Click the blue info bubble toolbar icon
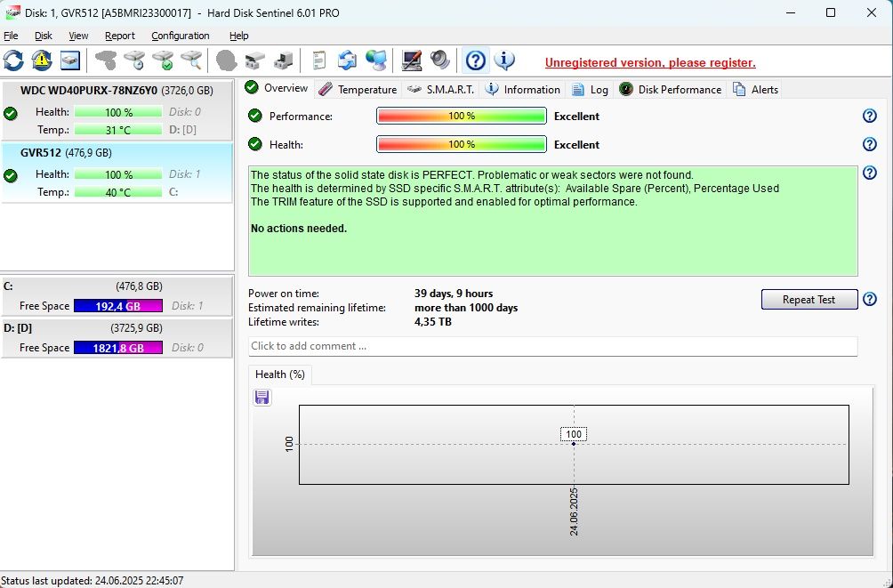The image size is (893, 588). (504, 60)
